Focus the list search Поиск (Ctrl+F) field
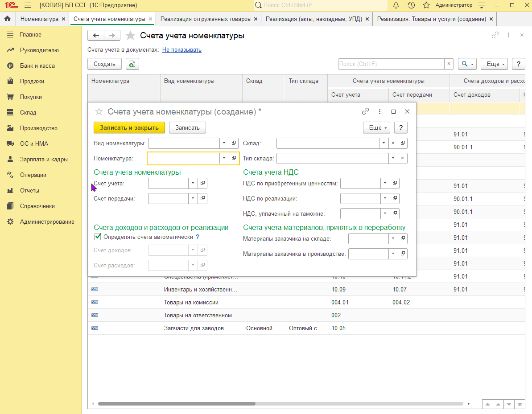Screen dimensions: 532x414 pyautogui.click(x=391, y=64)
